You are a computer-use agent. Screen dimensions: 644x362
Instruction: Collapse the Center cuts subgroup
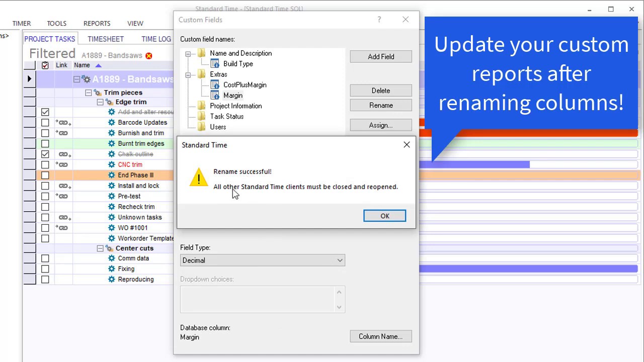click(100, 248)
